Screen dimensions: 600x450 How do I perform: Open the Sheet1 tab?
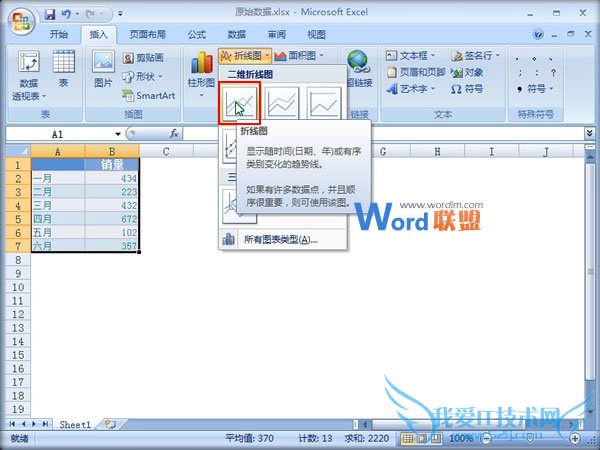point(75,424)
